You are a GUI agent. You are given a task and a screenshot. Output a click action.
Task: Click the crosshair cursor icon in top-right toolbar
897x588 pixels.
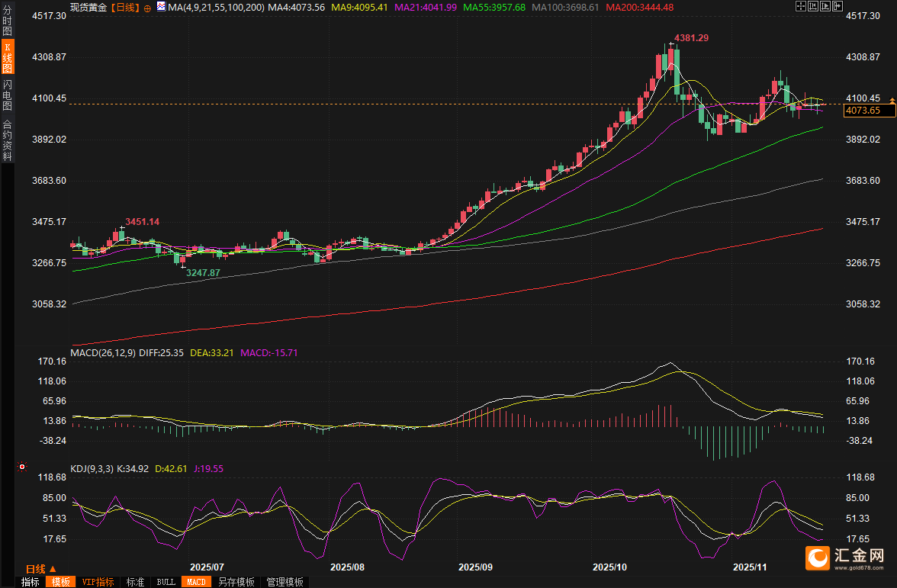pos(800,7)
